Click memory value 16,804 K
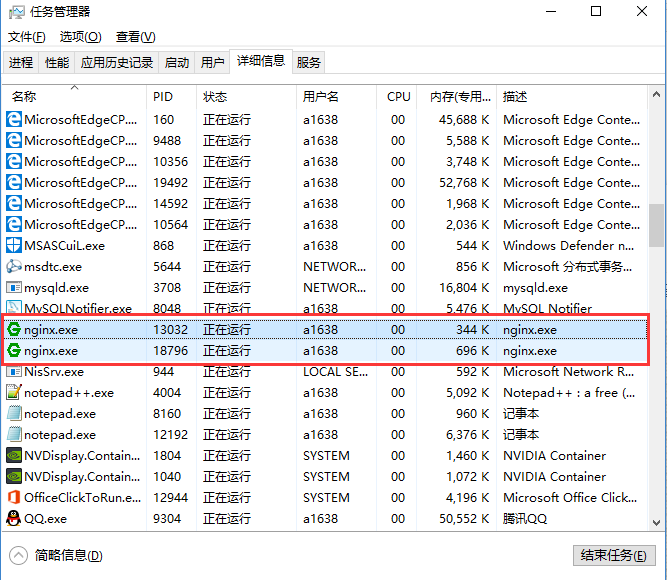 click(x=464, y=288)
